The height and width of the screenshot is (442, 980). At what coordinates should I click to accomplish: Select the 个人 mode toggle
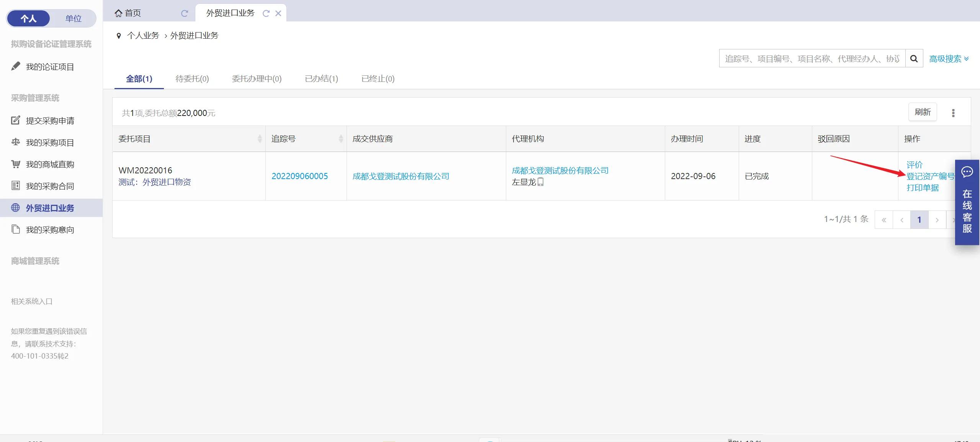(29, 18)
